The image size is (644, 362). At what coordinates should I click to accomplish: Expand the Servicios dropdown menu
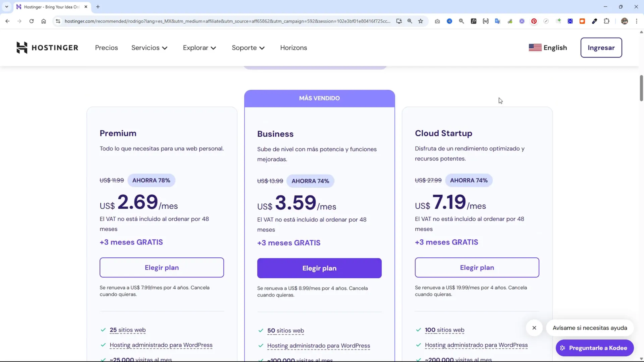click(149, 48)
